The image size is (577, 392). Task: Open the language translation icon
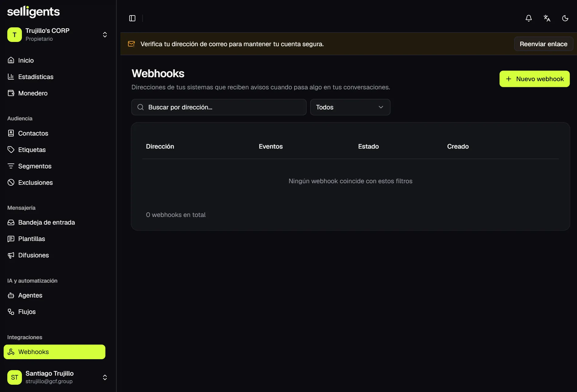(547, 18)
